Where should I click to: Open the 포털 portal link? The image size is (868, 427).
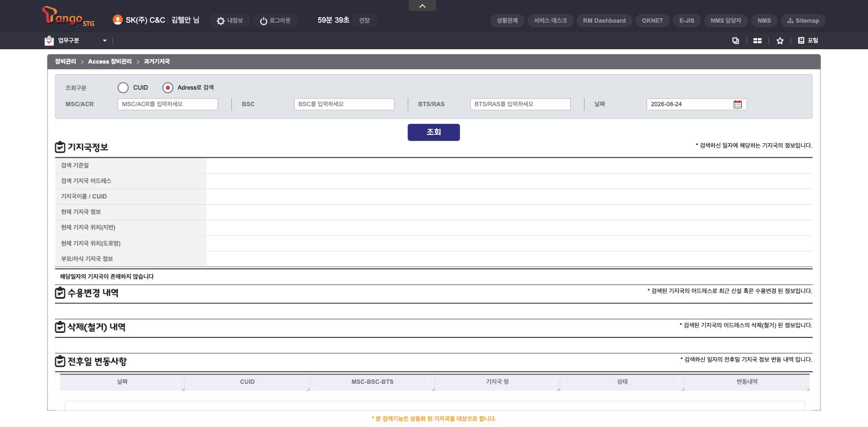808,40
